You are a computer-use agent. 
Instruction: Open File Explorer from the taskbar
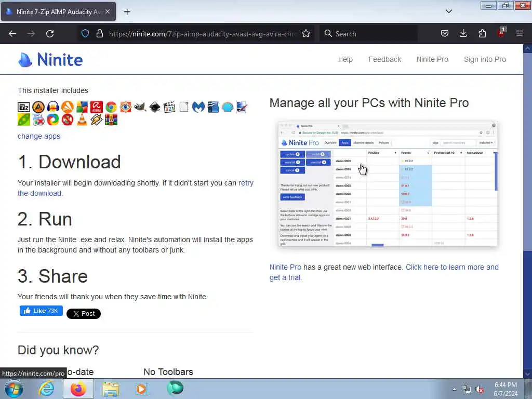[x=111, y=389]
